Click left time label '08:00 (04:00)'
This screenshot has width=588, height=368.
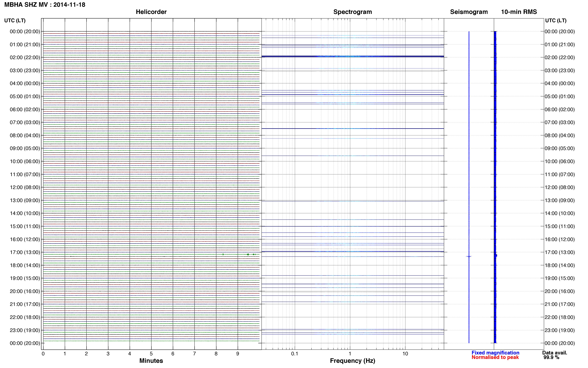click(25, 135)
